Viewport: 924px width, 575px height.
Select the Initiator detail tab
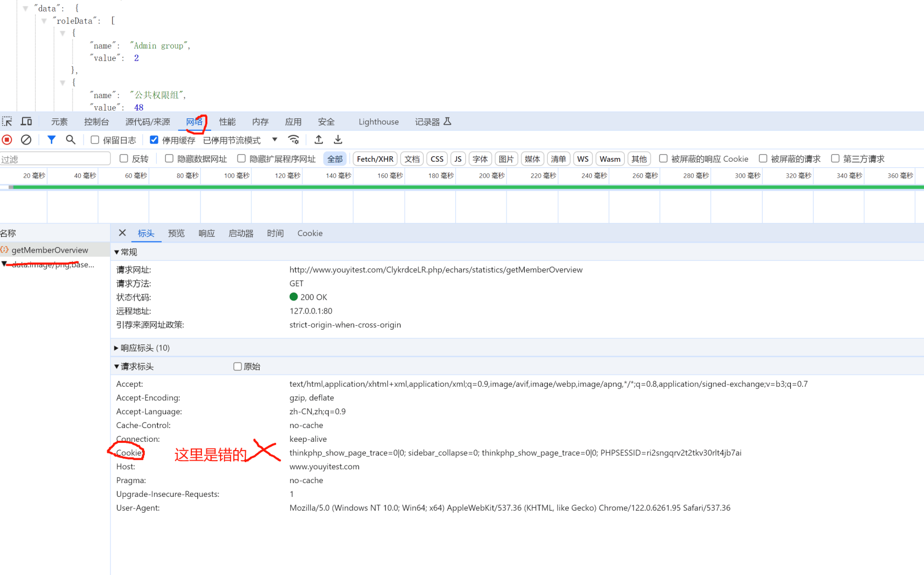[241, 233]
